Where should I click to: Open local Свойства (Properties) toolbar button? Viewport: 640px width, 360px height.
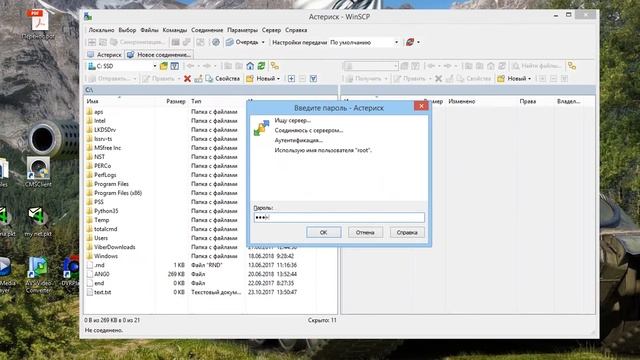point(222,79)
